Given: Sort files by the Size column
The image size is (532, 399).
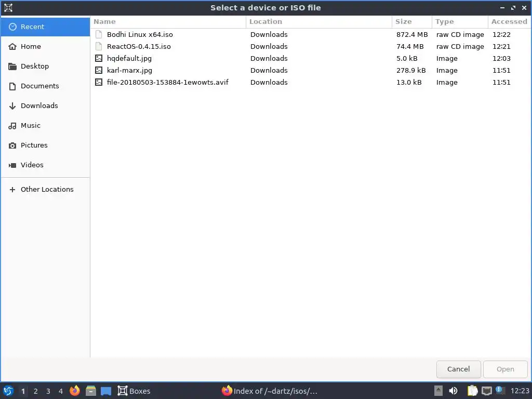Looking at the screenshot, I should tap(412, 22).
